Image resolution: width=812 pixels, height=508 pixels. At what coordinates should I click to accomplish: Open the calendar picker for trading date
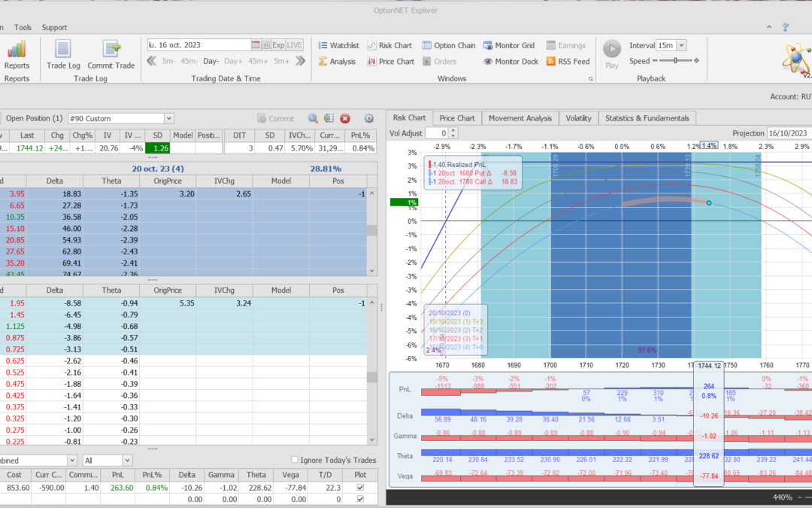click(x=256, y=45)
